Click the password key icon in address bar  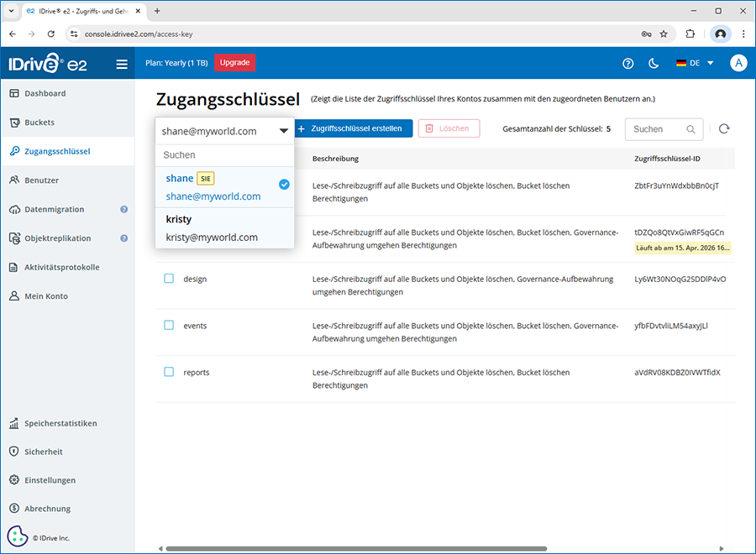[646, 34]
